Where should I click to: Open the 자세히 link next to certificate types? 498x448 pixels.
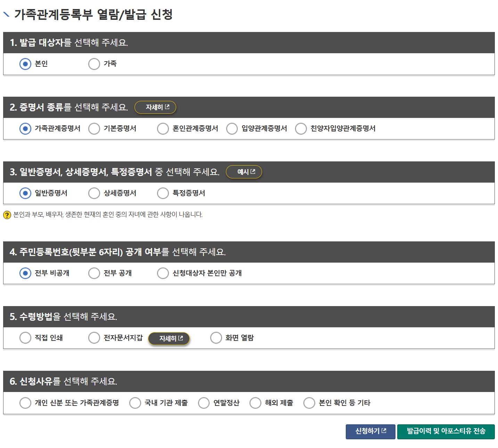[x=155, y=107]
